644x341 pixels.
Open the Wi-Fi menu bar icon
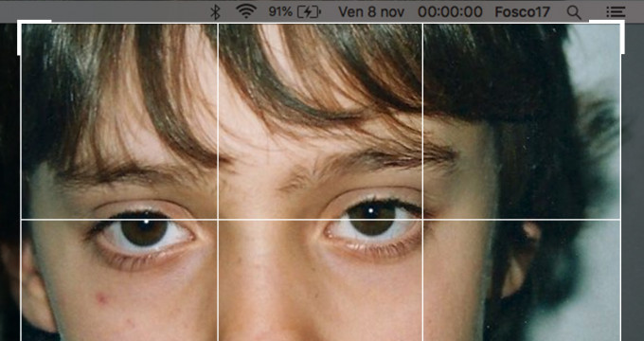246,11
